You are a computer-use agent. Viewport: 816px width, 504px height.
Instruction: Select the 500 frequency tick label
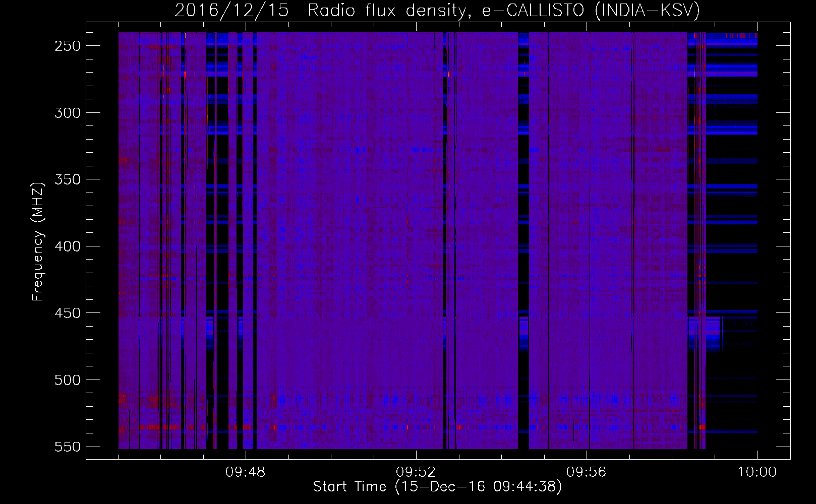[x=68, y=380]
